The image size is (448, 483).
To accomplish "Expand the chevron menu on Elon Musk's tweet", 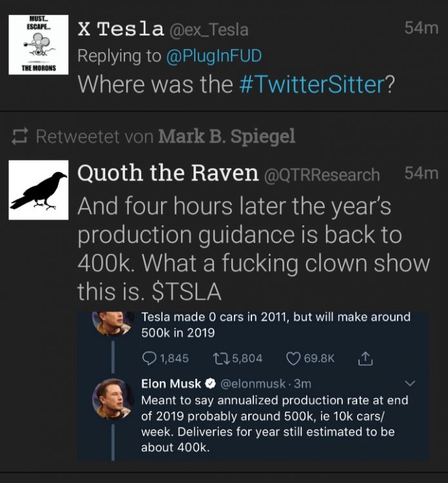I will 405,384.
